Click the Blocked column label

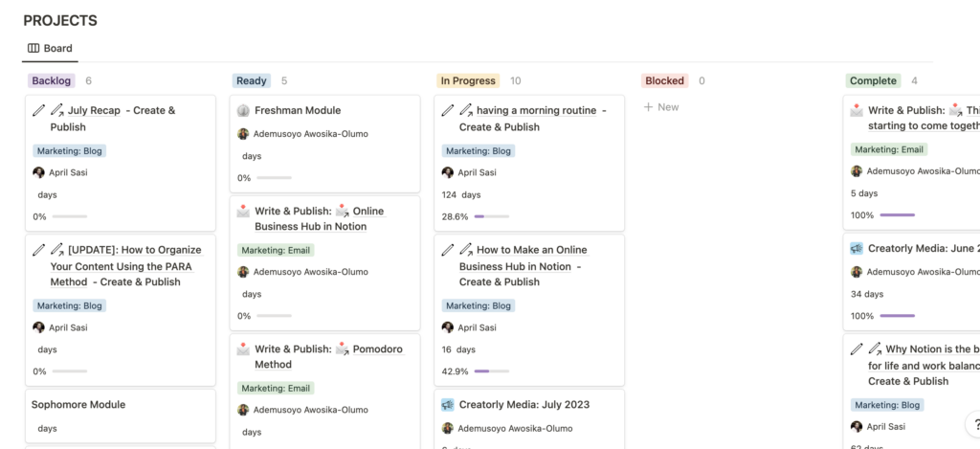(x=664, y=80)
